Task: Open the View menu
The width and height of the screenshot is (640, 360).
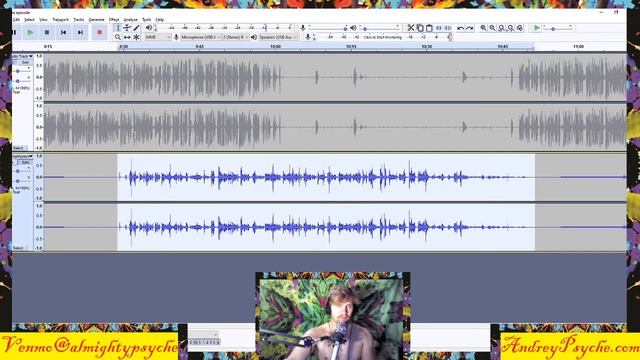Action: click(x=43, y=20)
